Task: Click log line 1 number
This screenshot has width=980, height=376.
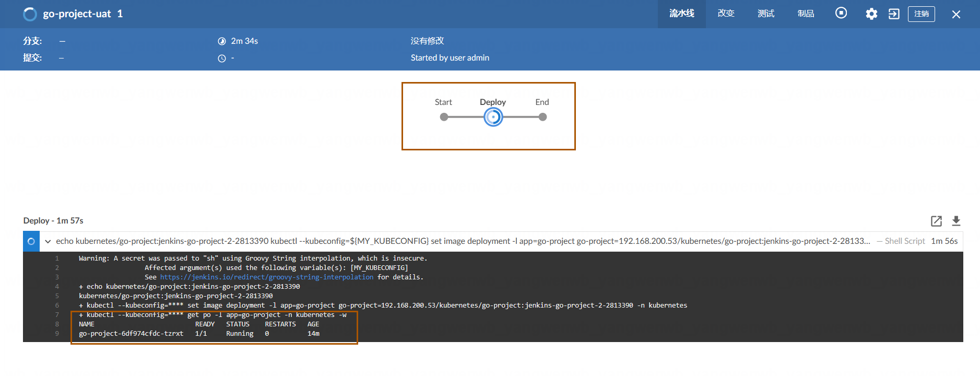Action: [57, 258]
